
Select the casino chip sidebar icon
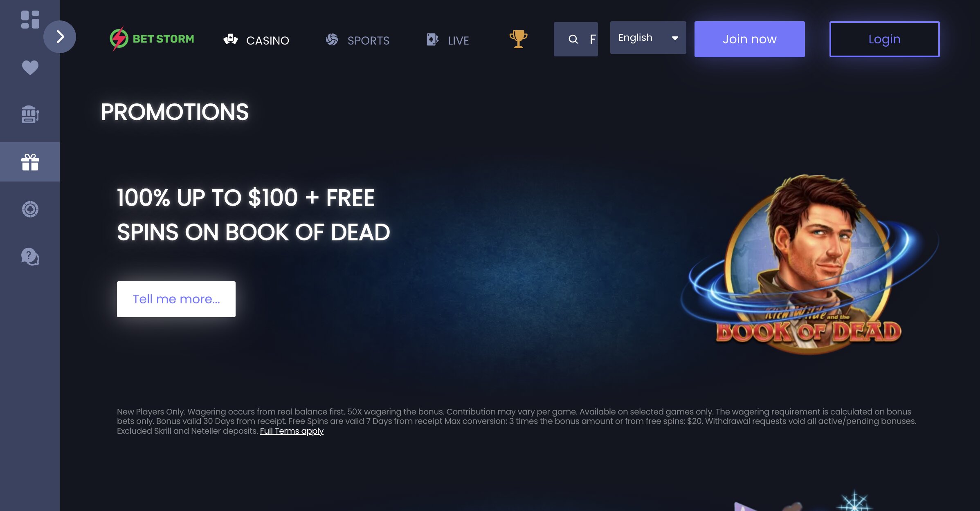30,209
